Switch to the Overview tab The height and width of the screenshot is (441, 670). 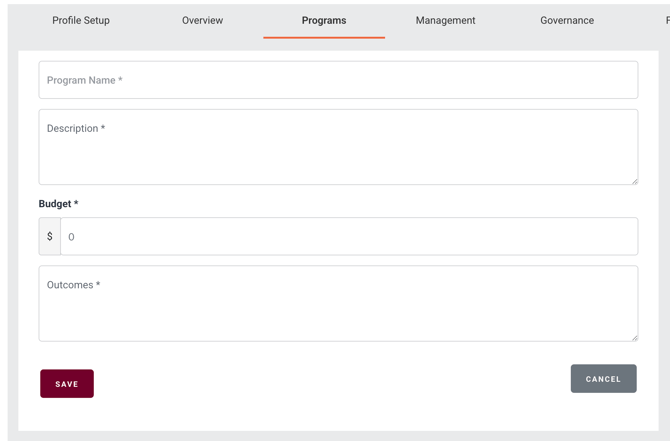pyautogui.click(x=202, y=20)
